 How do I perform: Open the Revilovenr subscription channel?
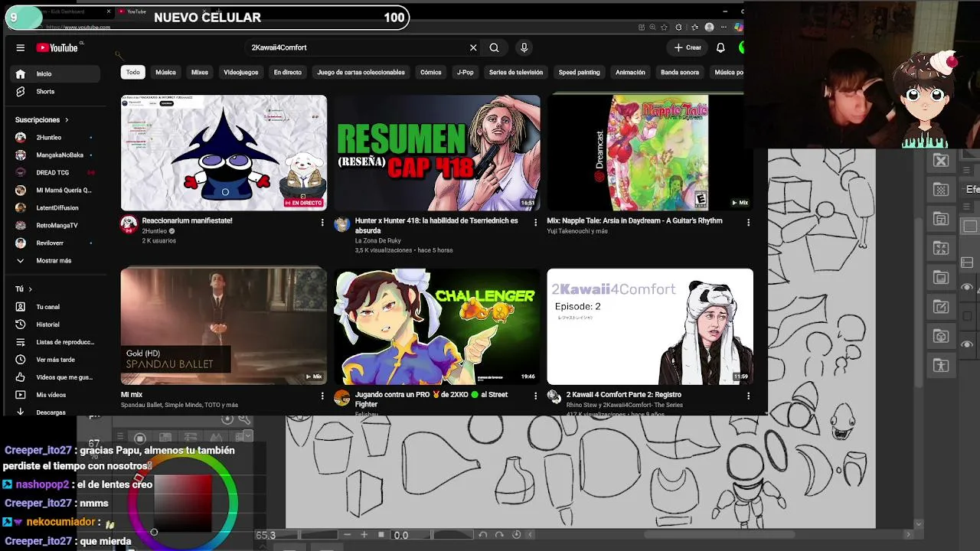pyautogui.click(x=55, y=243)
